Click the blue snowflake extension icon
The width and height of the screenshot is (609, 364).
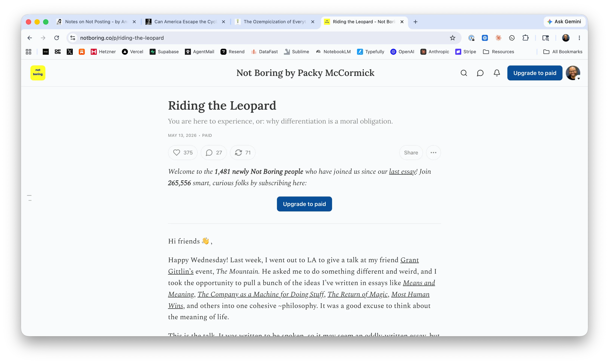click(x=485, y=38)
